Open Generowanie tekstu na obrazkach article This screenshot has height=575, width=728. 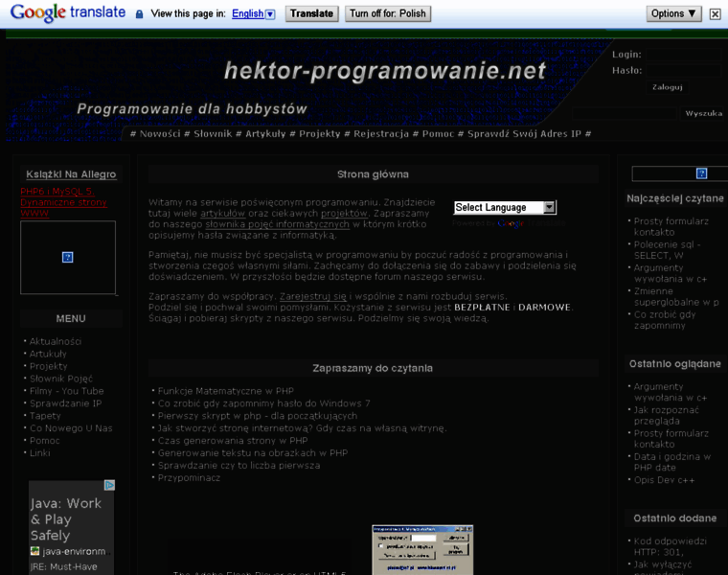[253, 453]
